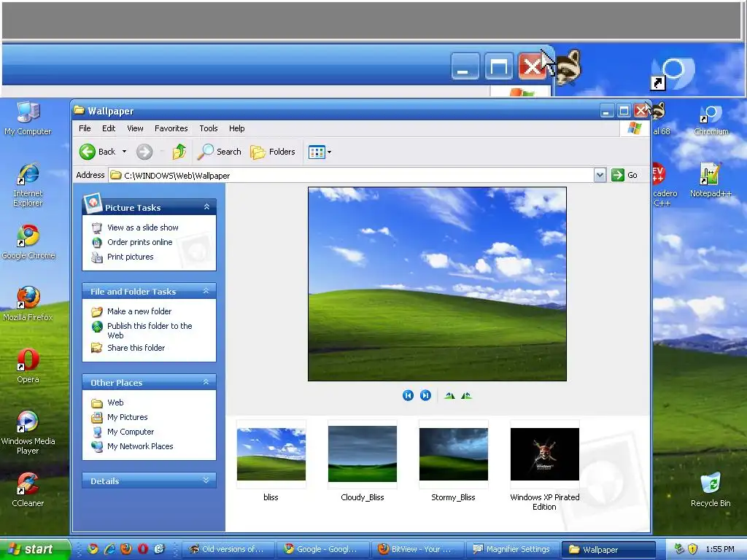747x560 pixels.
Task: Launch Internet Explorer from Quick Launch
Action: tap(109, 549)
